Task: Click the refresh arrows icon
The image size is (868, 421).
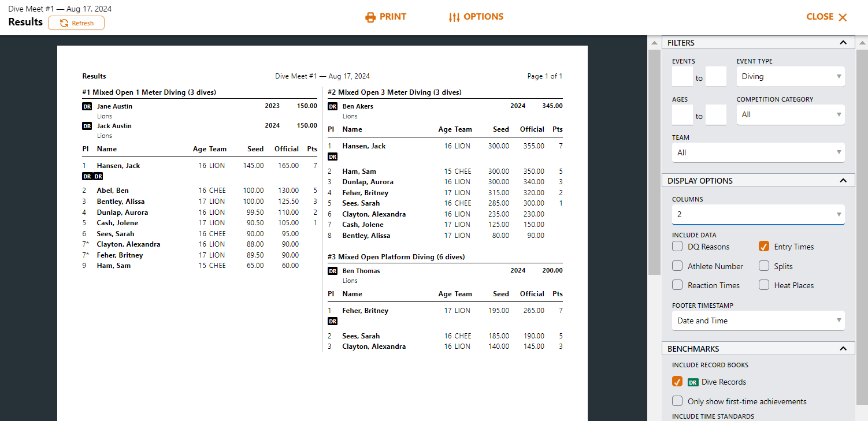Action: click(x=64, y=23)
